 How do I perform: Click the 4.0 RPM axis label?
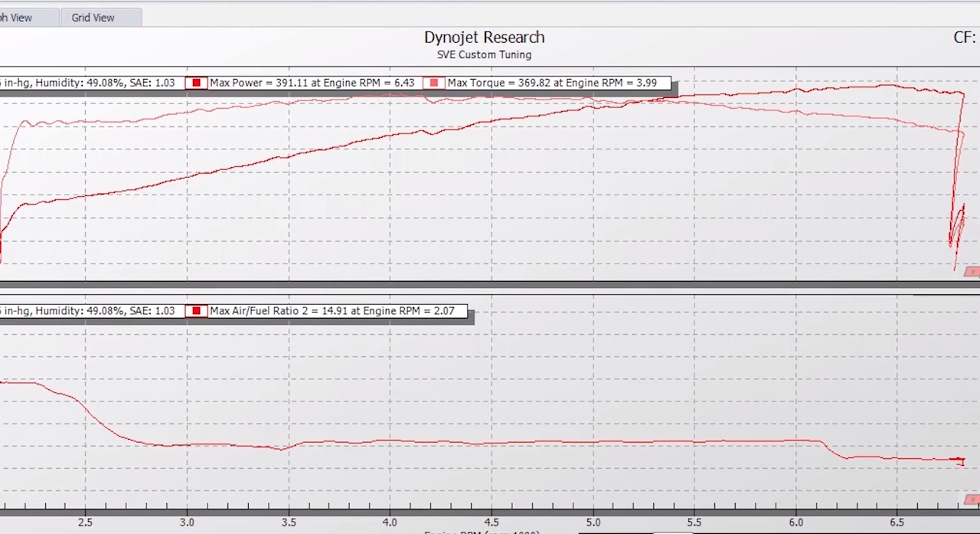click(x=390, y=523)
